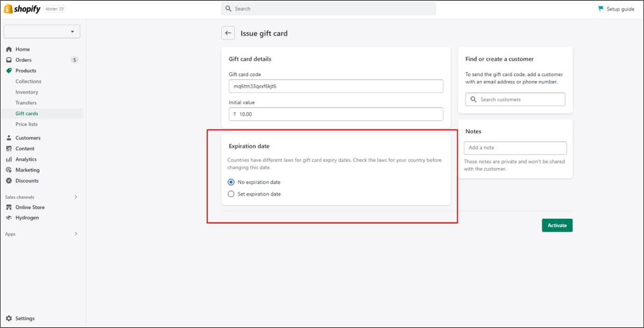Viewport: 644px width, 328px height.
Task: Open Analytics in the sidebar
Action: [x=26, y=159]
